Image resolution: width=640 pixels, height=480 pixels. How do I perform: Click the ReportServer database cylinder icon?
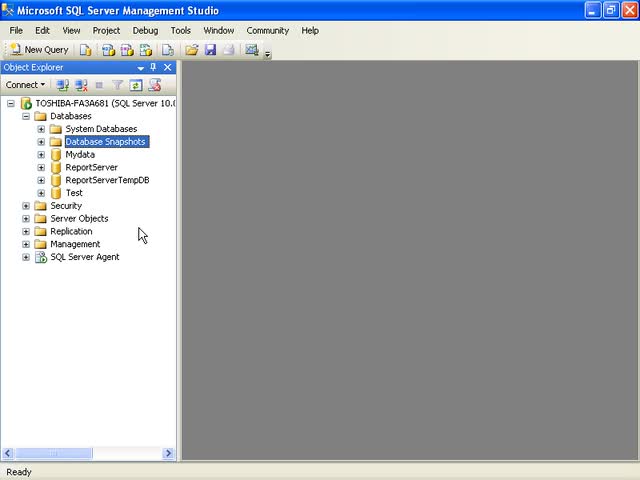56,167
